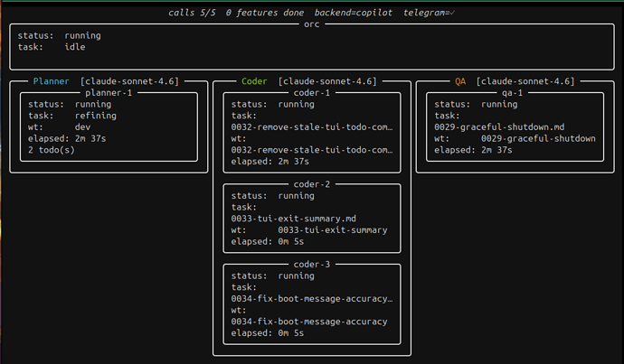Screen dimensions: 624x364
Task: Click the "wt:" label in coder-3
Action: pos(239,311)
